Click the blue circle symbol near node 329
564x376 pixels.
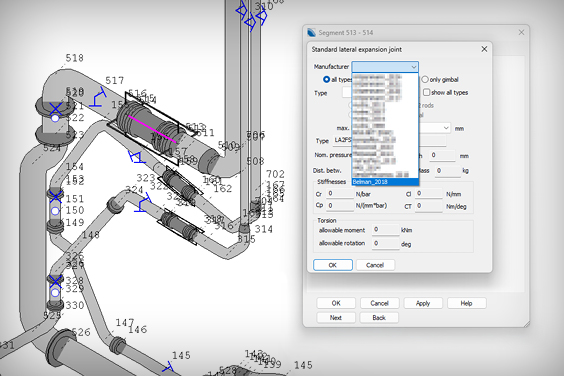[x=55, y=293]
